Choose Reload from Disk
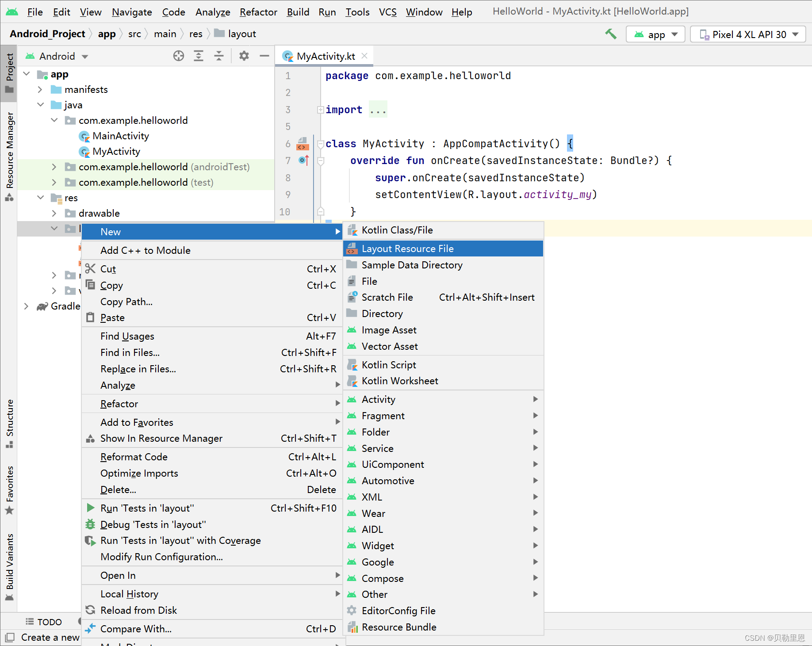The image size is (812, 646). pos(212,610)
